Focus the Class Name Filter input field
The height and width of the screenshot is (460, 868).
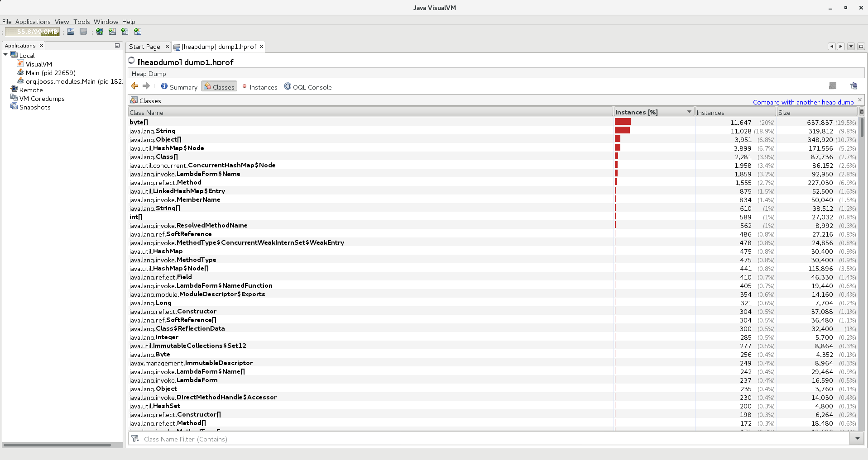pos(496,439)
